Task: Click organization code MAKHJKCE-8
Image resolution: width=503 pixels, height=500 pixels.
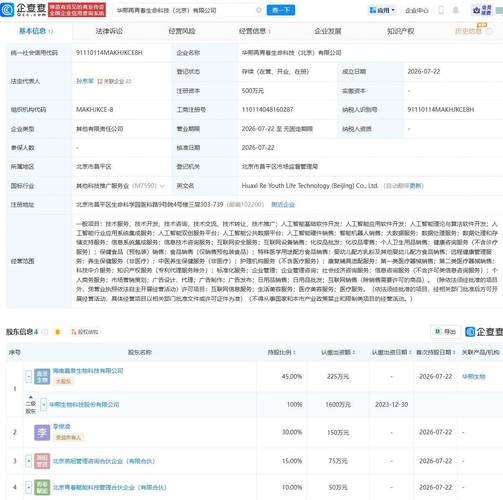Action: pyautogui.click(x=95, y=109)
